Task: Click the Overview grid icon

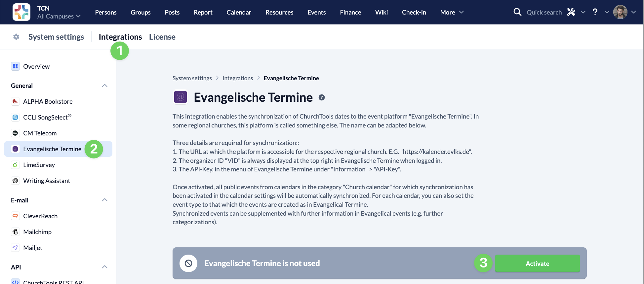Action: pos(15,66)
